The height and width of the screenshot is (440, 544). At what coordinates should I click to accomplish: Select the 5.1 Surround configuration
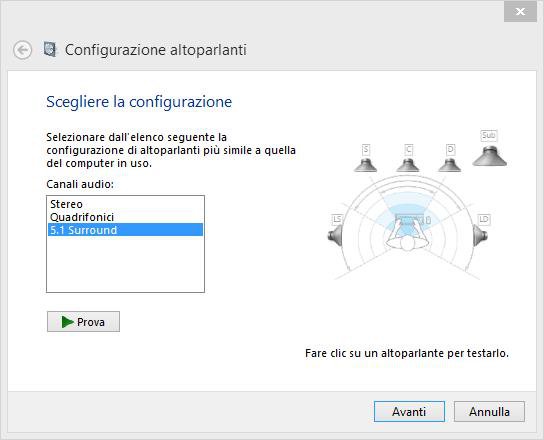[x=125, y=230]
